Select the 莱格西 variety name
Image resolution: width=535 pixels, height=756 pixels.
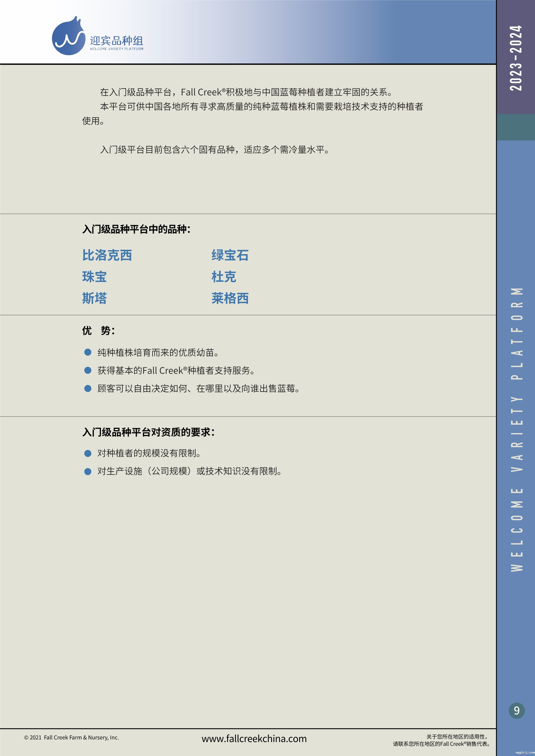[x=230, y=298]
